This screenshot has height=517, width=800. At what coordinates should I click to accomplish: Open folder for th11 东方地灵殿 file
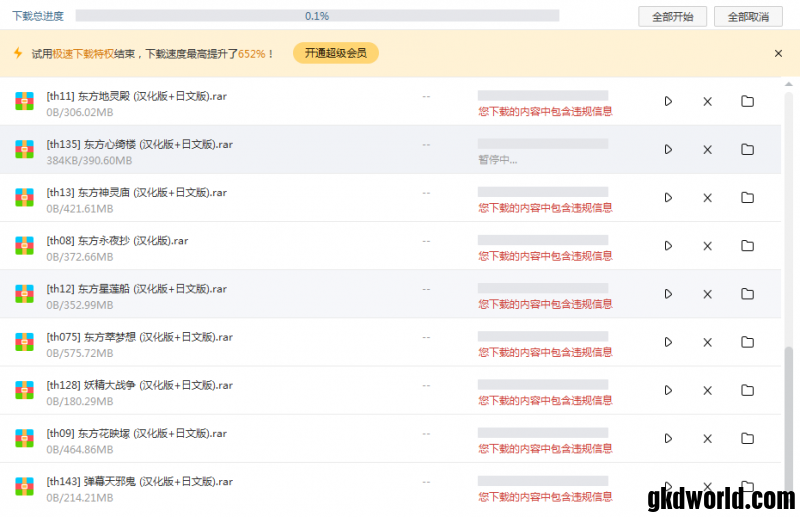click(747, 101)
